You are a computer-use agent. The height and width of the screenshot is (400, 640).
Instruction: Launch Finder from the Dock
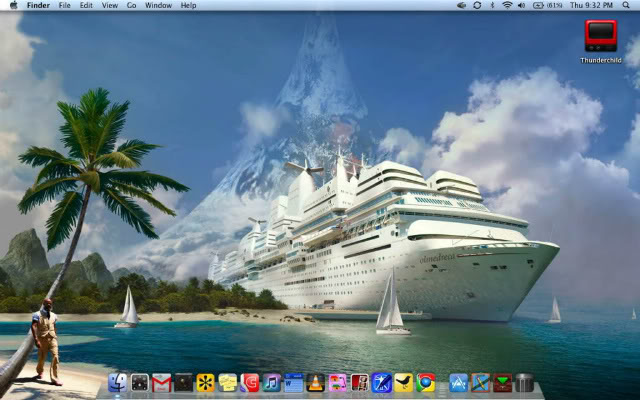pyautogui.click(x=118, y=383)
